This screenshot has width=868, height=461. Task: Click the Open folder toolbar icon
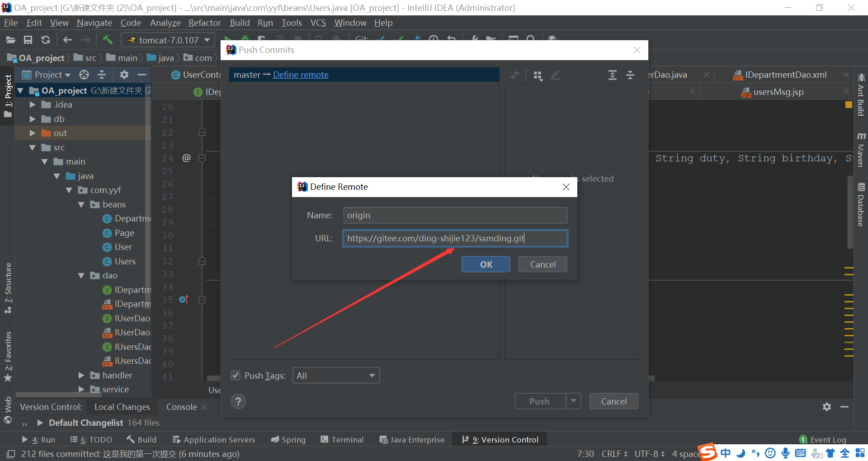pyautogui.click(x=11, y=40)
